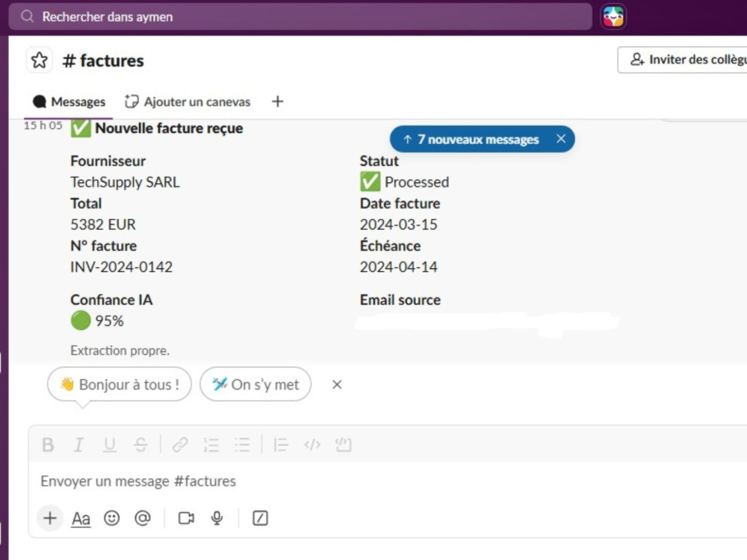Click Inviter des collègues button

(x=682, y=60)
